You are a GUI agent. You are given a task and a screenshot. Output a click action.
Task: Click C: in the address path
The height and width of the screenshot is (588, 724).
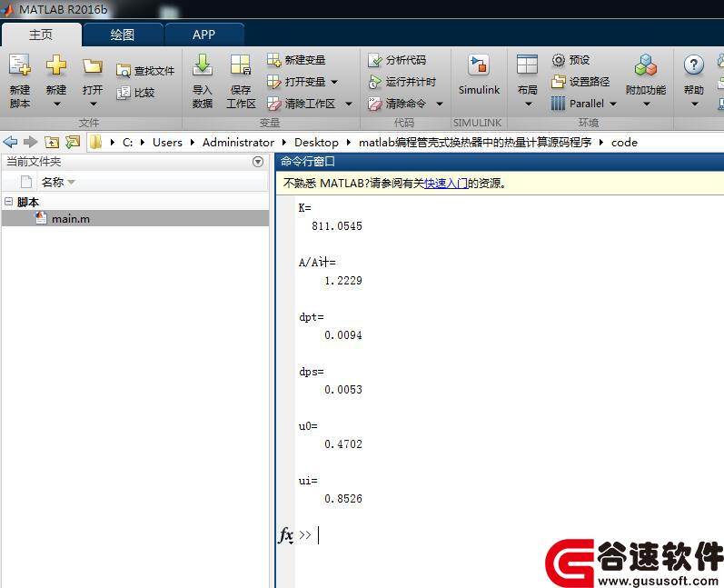127,143
